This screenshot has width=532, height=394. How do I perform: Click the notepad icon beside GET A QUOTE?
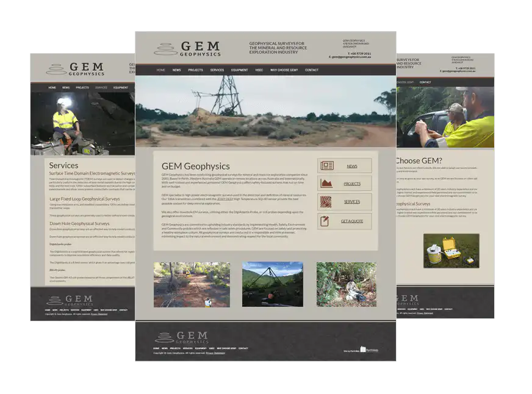pyautogui.click(x=325, y=221)
